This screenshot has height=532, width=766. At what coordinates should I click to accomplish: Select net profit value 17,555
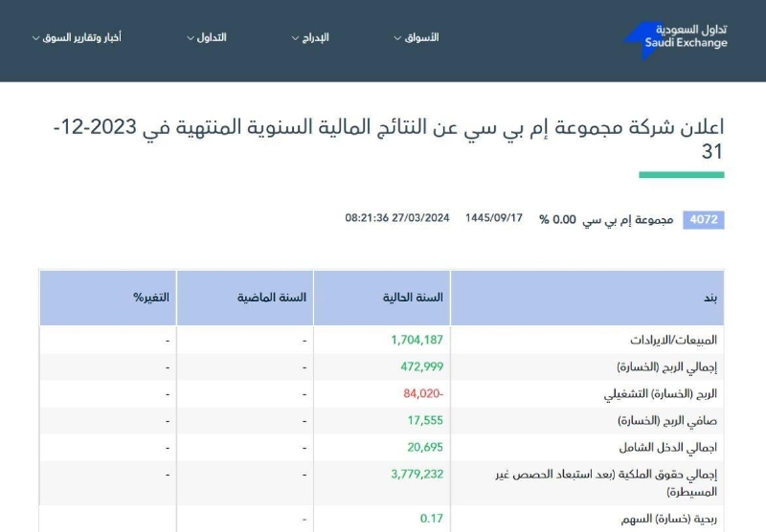pos(425,420)
